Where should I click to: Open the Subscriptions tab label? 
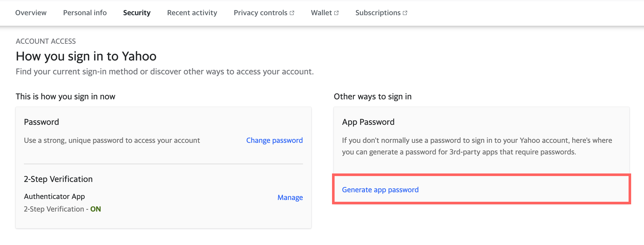coord(378,13)
